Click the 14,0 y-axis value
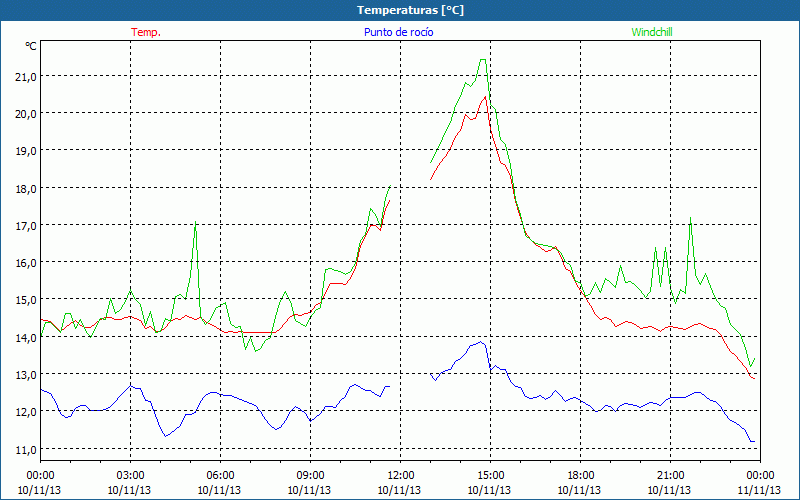 [x=25, y=337]
